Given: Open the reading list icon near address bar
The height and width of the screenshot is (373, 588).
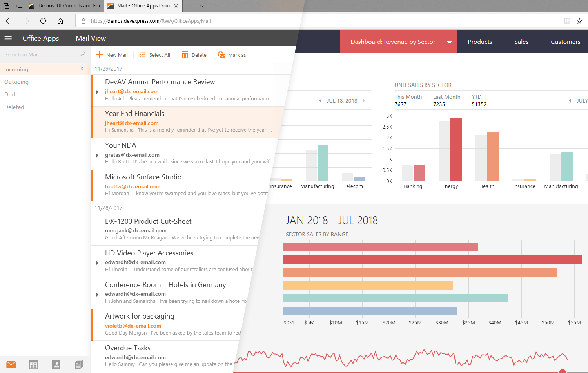Looking at the screenshot, I should point(567,21).
